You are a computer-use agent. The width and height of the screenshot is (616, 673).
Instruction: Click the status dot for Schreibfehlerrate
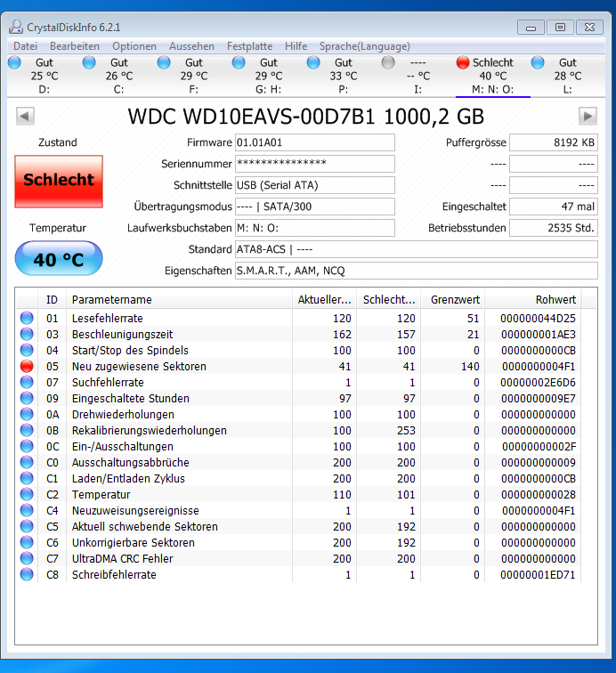(27, 574)
